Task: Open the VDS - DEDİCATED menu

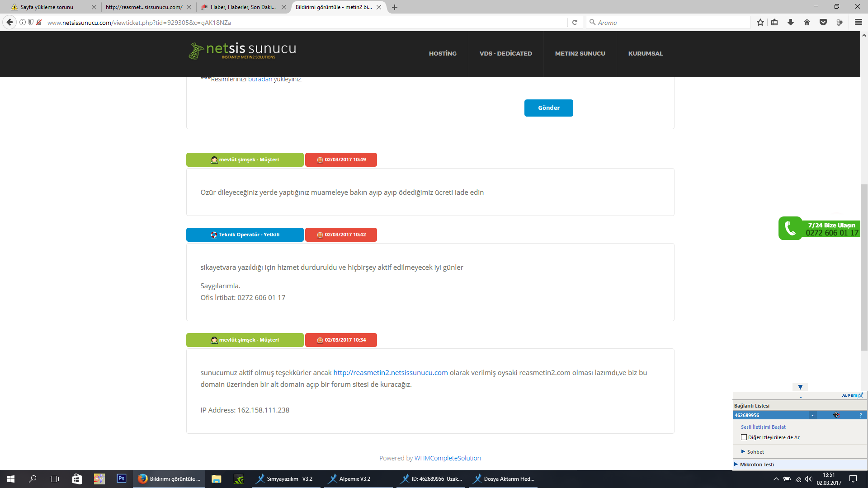Action: click(x=505, y=53)
